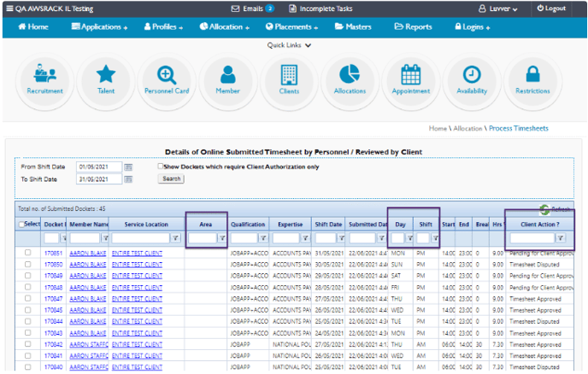Viewport: 588px width, 374px height.
Task: Open the Allocation menu dropdown
Action: click(x=224, y=27)
